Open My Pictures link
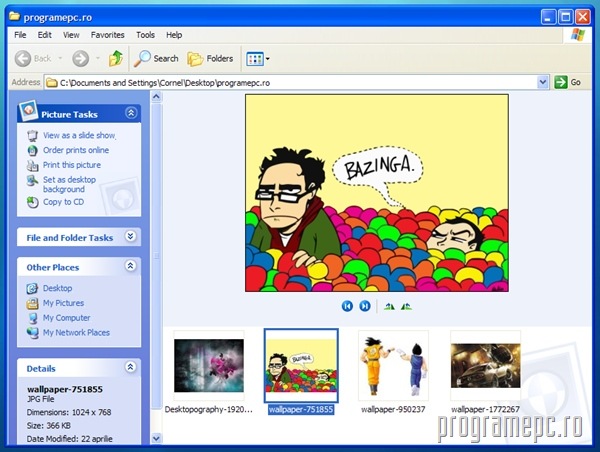 tap(63, 303)
